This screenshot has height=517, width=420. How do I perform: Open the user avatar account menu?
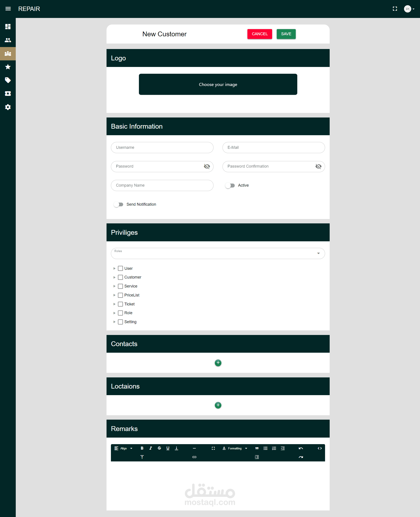click(x=409, y=9)
